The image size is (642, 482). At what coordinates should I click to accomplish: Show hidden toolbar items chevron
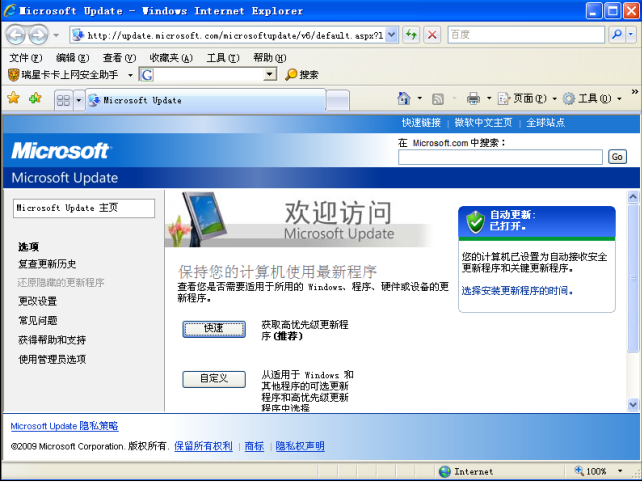[635, 92]
